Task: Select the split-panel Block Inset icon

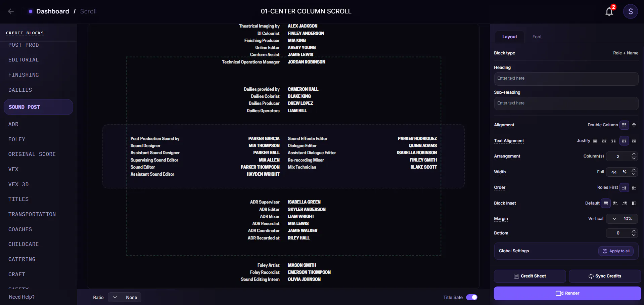Action: [634, 203]
